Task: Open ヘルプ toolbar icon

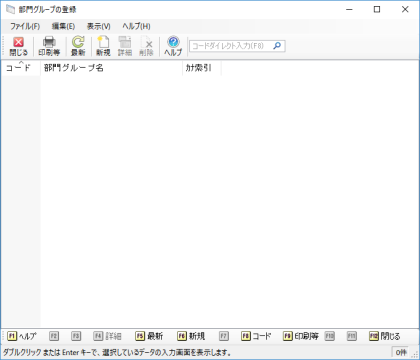Action: click(173, 46)
